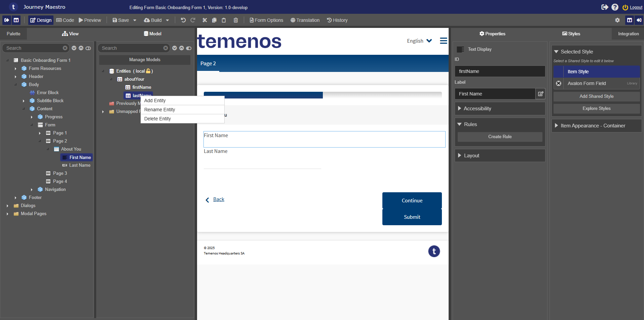Viewport: 644px width, 320px height.
Task: Click the Create Rule button
Action: (500, 137)
